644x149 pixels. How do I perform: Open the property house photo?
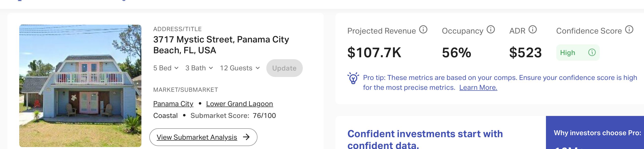click(80, 86)
